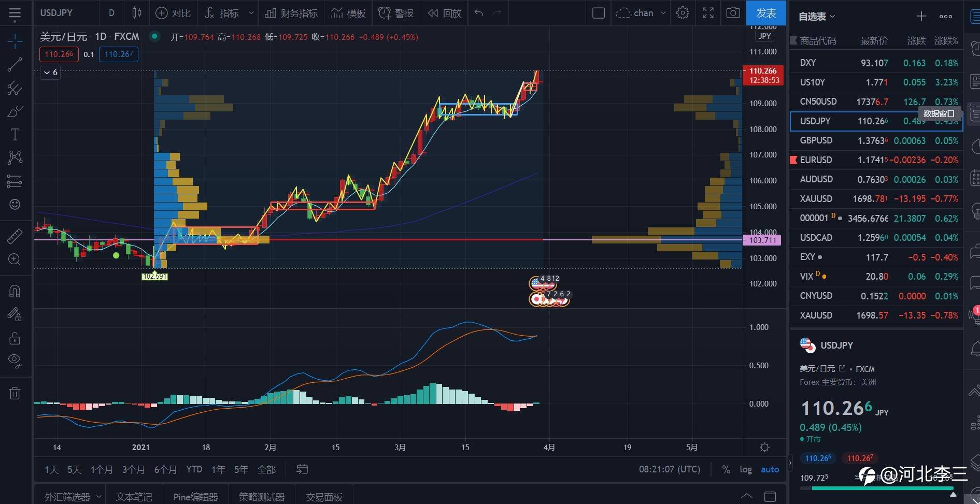Viewport: 980px width, 504px height.
Task: Undo the last chart action
Action: pyautogui.click(x=479, y=13)
